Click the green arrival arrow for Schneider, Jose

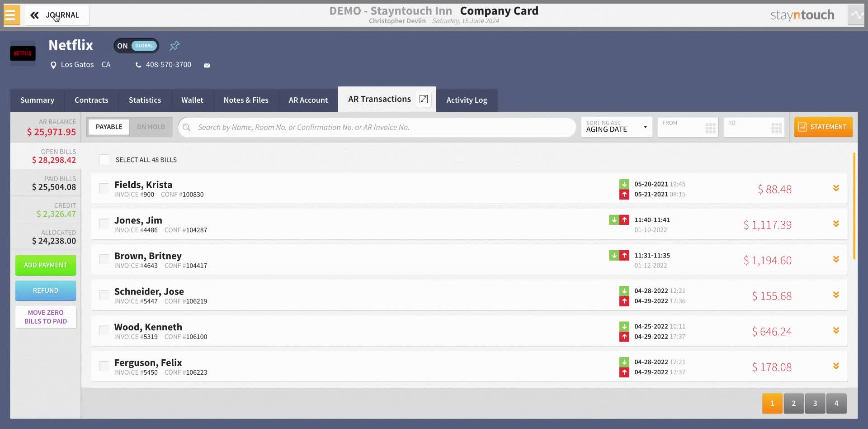624,291
